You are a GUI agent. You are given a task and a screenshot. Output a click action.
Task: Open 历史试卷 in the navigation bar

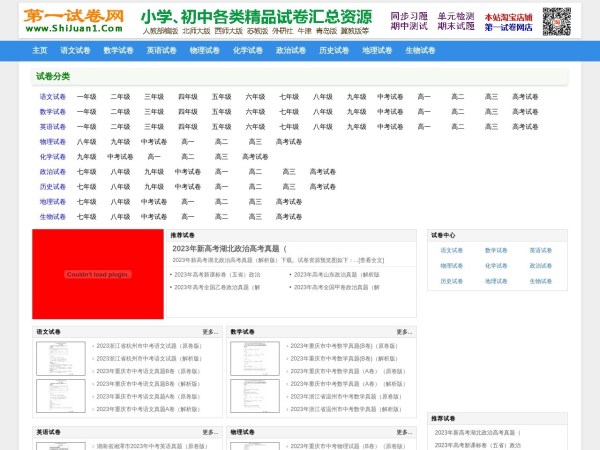click(x=333, y=50)
